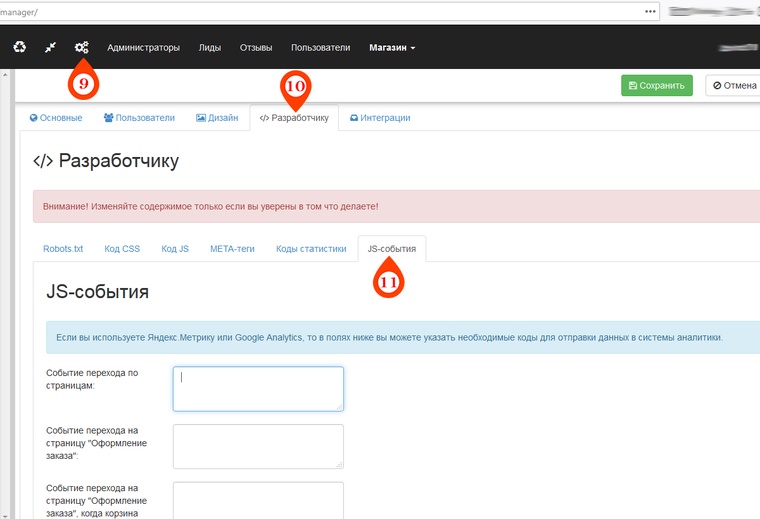Open the Robots.txt sub-tab
This screenshot has height=519, width=760.
coord(63,249)
